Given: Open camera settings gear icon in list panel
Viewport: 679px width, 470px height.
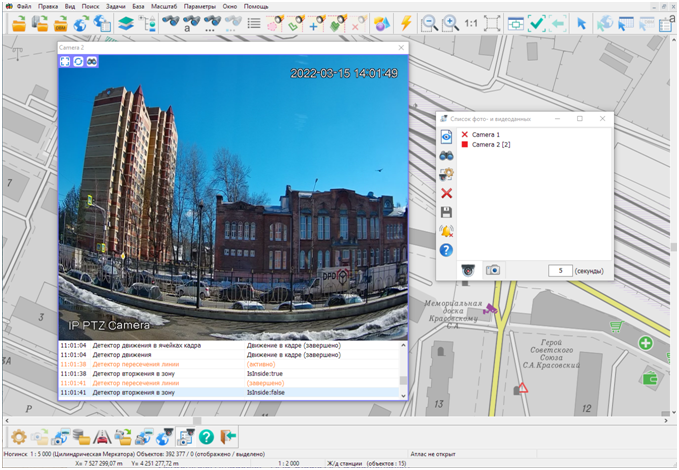Looking at the screenshot, I should pyautogui.click(x=447, y=174).
